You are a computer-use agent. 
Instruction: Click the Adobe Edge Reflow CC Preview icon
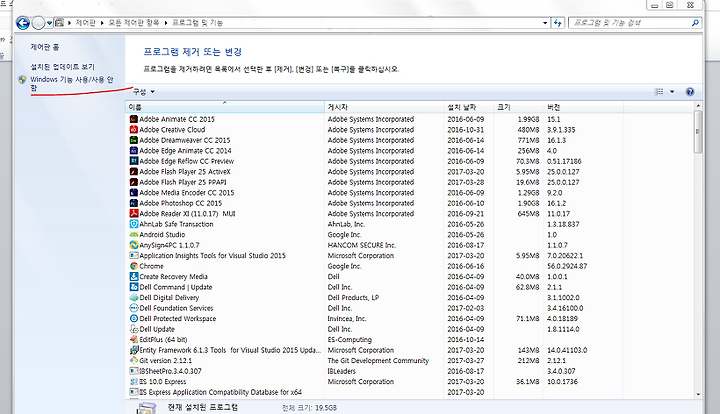(134, 161)
